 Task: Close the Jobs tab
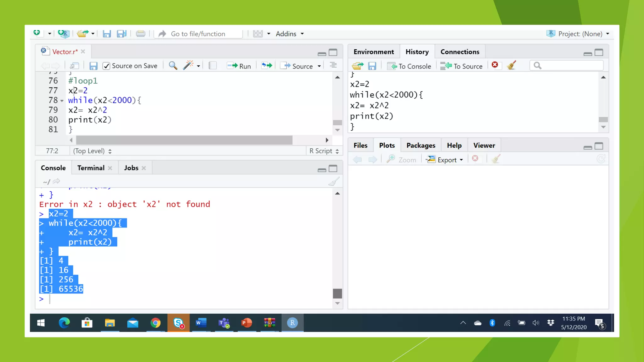coord(144,168)
